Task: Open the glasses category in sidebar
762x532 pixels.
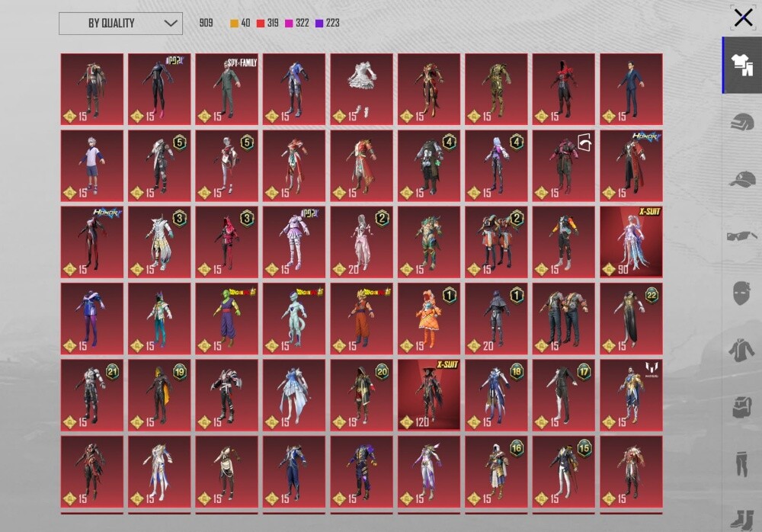Action: point(741,236)
